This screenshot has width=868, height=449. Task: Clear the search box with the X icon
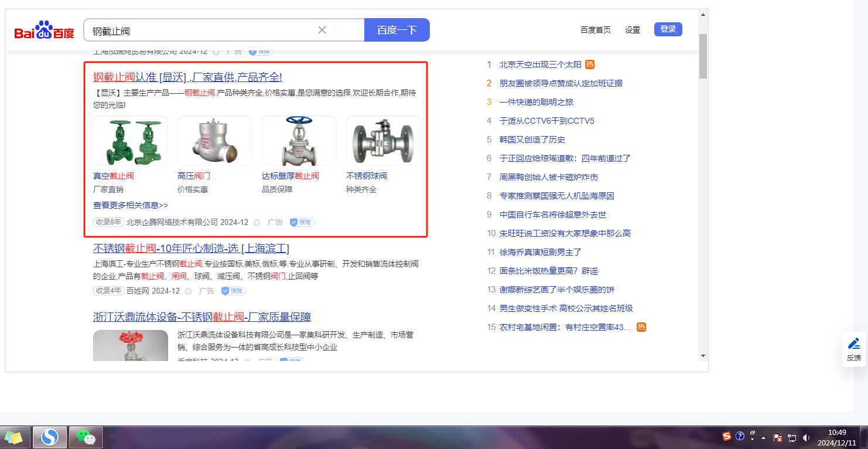point(322,30)
